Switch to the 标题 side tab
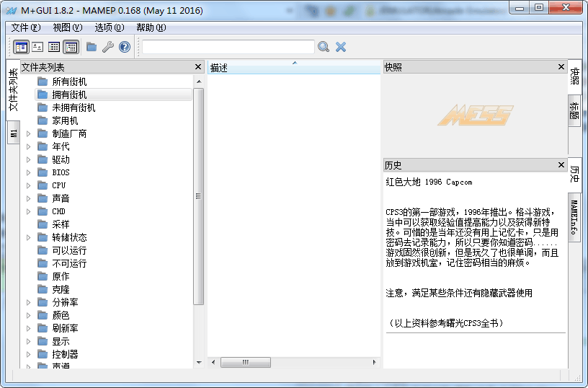The image size is (588, 388). [574, 110]
